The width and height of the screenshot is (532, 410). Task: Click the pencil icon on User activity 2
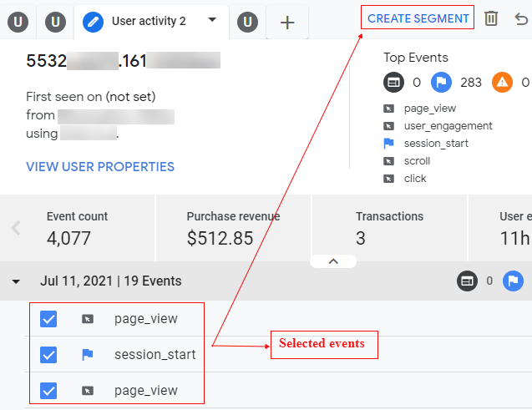click(x=93, y=22)
